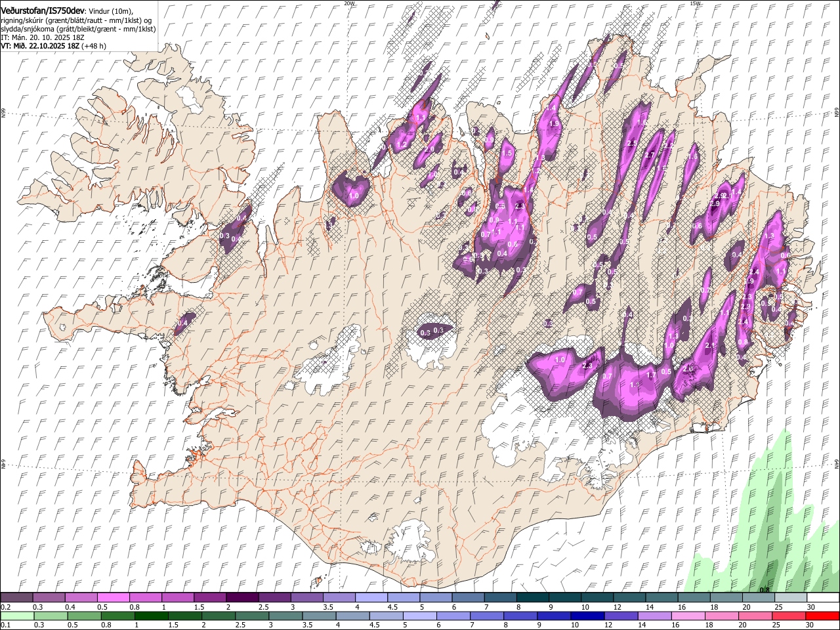
Task: Select the darkest green lower swatch labeled 1
Action: [x=151, y=616]
